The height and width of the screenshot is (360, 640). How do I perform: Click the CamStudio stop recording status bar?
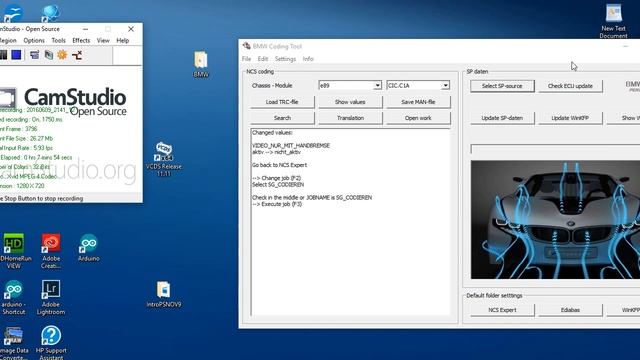71,198
